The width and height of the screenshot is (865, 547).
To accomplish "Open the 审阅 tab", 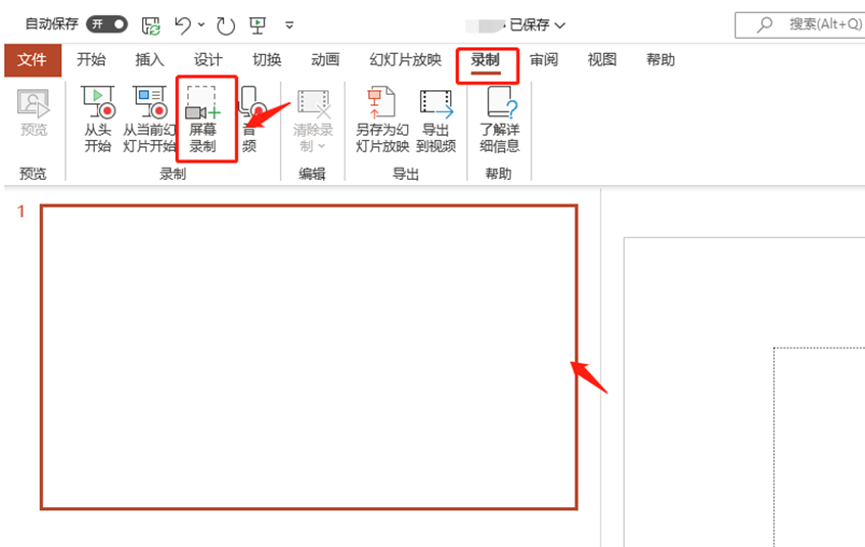I will point(544,60).
